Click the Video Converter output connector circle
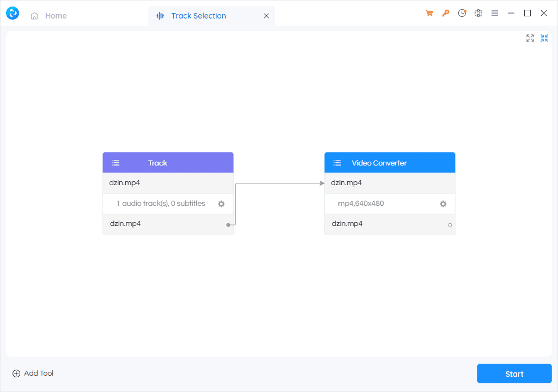This screenshot has height=392, width=558. [450, 224]
